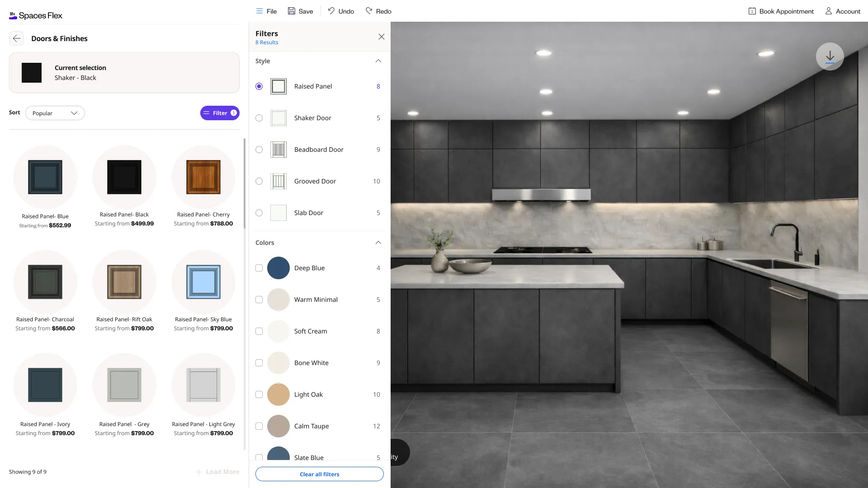This screenshot has width=868, height=488.
Task: Click the Light Oak color swatch
Action: (278, 394)
